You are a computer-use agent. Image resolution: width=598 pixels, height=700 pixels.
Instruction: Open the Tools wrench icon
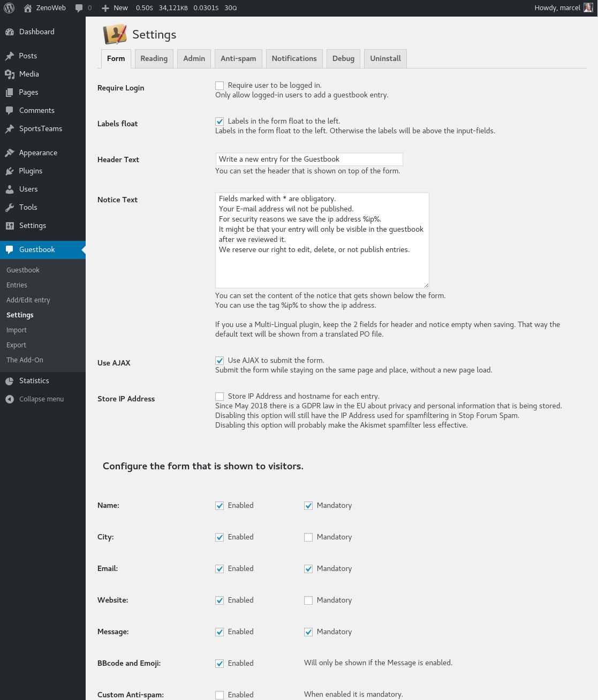pos(10,208)
